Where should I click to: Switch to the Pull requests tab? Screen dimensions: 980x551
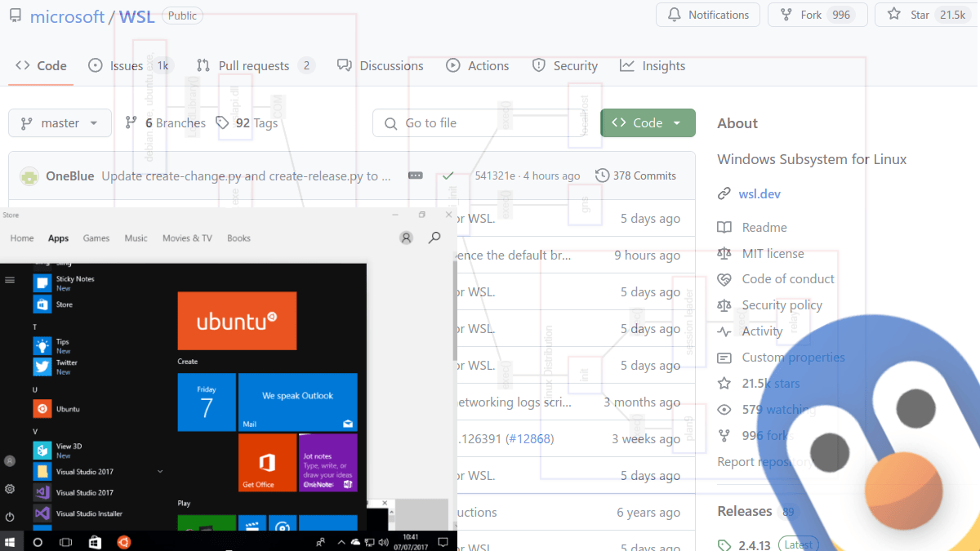[255, 66]
